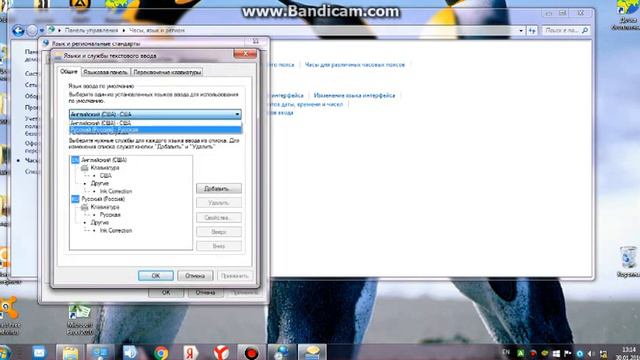
Task: Click the green A tray icon
Action: [x=520, y=353]
